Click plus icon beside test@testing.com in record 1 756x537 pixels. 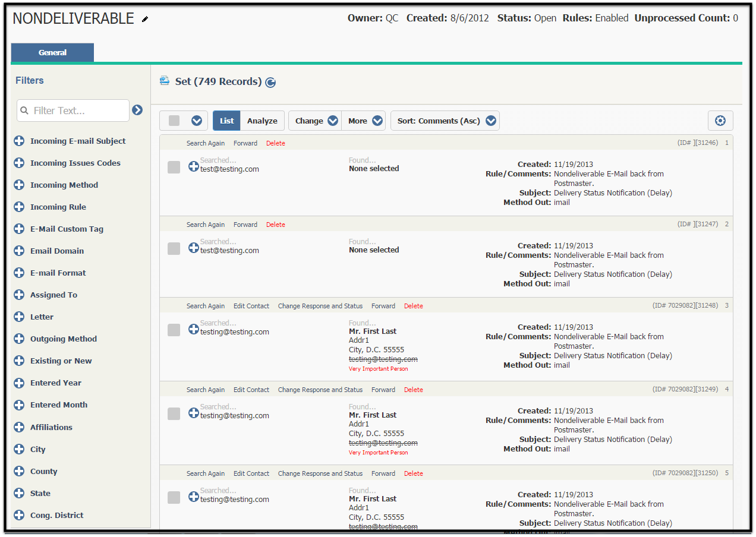(194, 166)
